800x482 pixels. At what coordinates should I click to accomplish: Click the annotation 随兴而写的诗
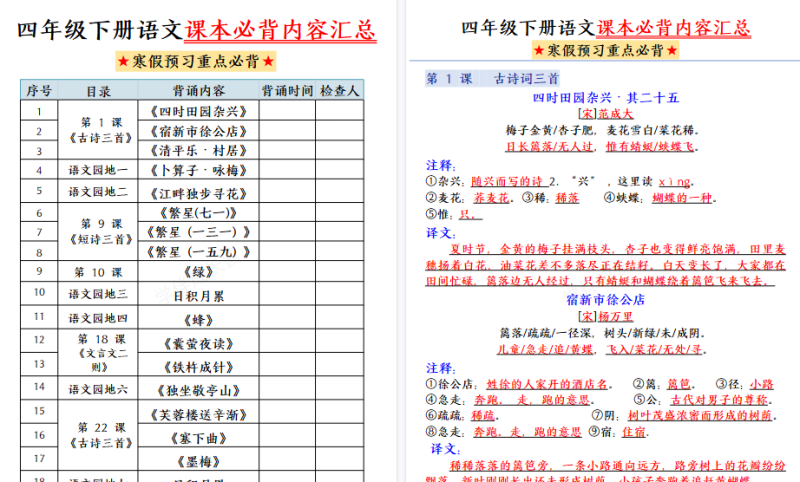point(507,182)
